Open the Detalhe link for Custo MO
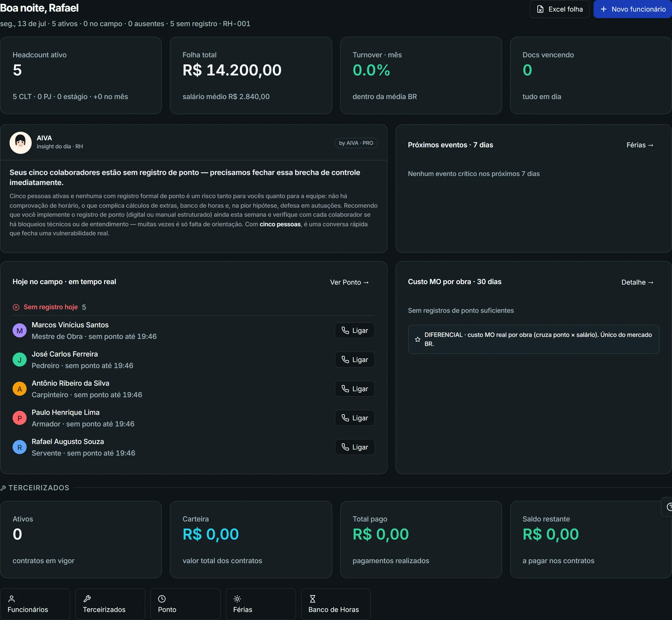The height and width of the screenshot is (620, 672). [x=637, y=282]
